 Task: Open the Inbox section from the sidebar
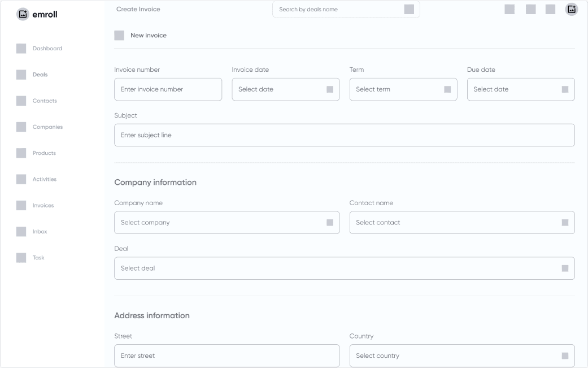point(21,231)
